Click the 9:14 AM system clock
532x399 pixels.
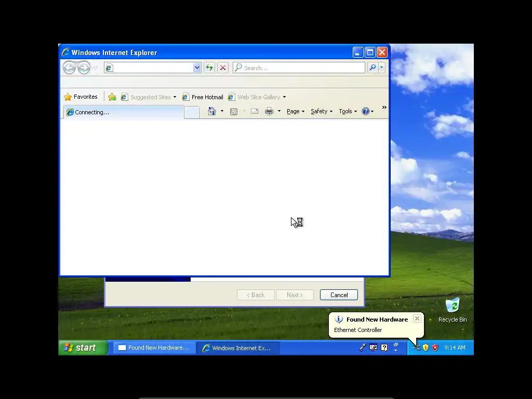[x=455, y=348]
